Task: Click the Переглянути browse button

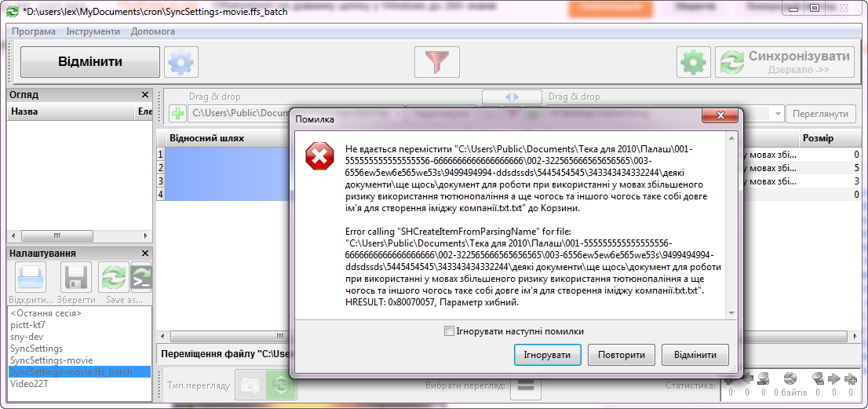Action: point(820,114)
